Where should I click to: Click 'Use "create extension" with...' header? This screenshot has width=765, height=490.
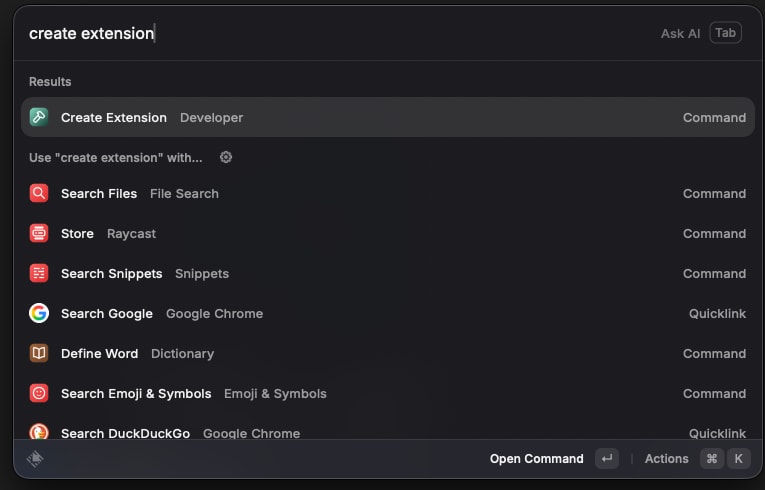point(116,158)
